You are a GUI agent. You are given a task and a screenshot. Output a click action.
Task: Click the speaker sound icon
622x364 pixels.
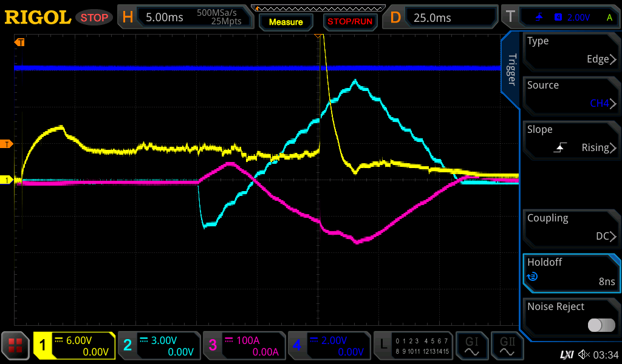(584, 354)
